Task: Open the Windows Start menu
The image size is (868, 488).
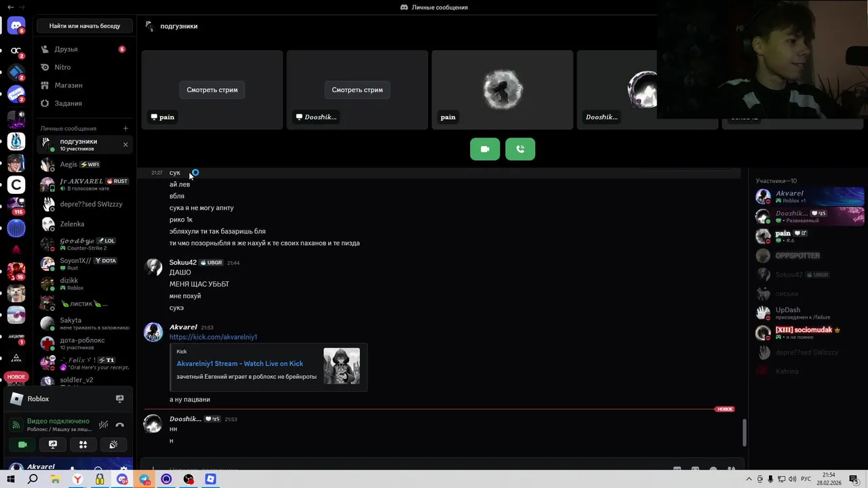Action: click(11, 479)
